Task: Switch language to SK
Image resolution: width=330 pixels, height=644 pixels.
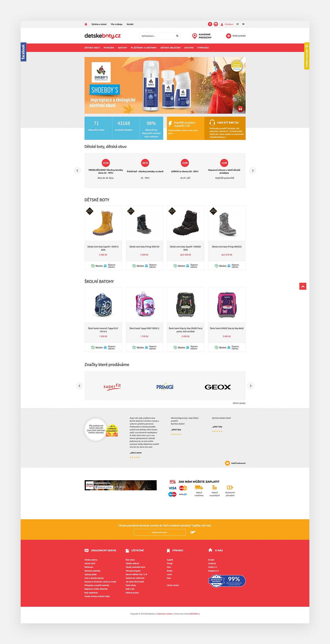Action: tap(243, 24)
